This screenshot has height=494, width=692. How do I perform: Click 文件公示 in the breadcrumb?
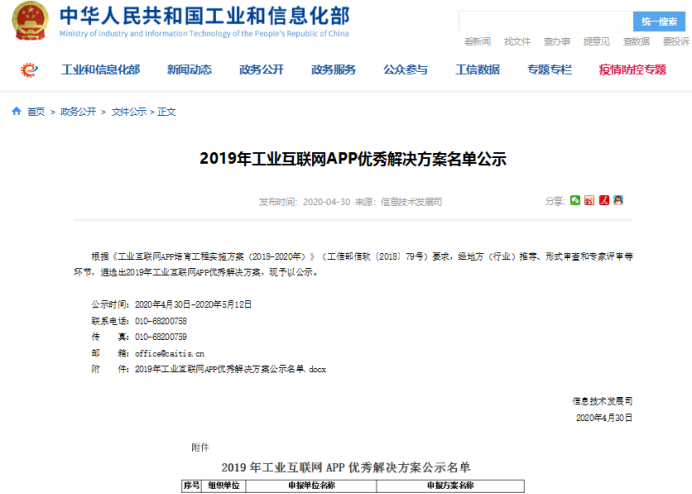tap(128, 112)
